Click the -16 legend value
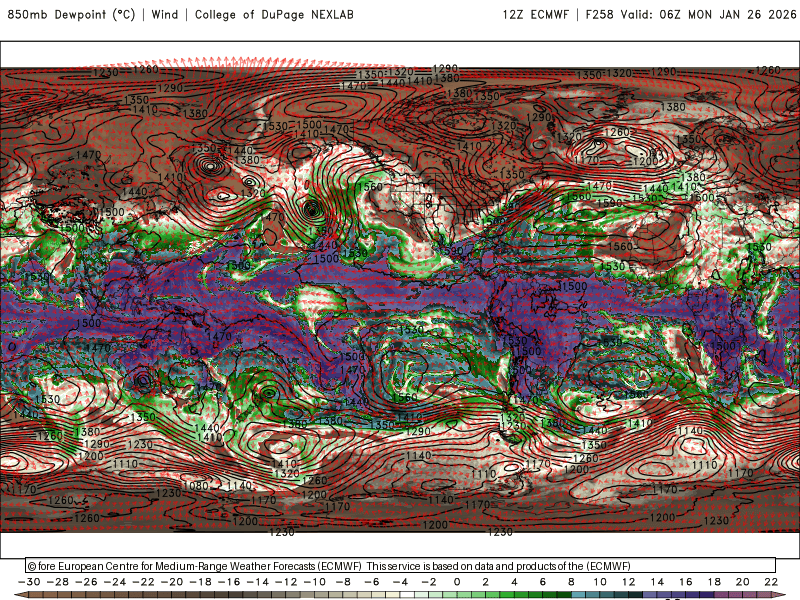The image size is (800, 600). (x=229, y=582)
